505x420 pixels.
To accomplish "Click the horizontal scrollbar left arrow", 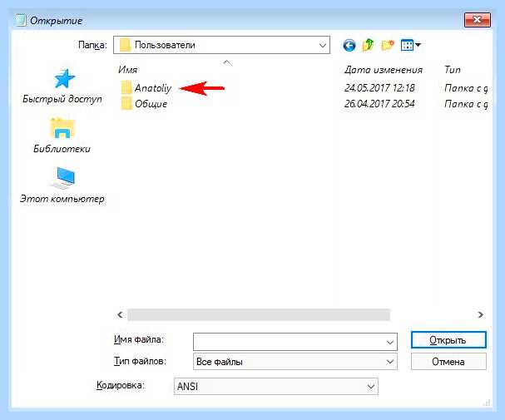I will tap(120, 314).
